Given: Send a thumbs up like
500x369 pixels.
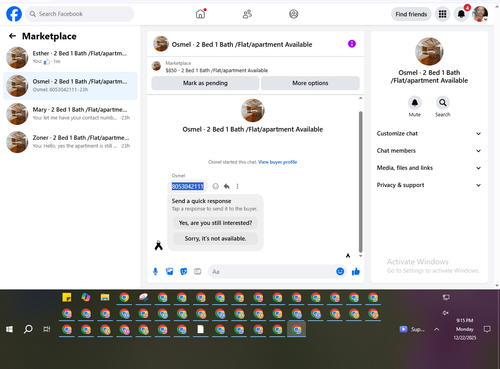Looking at the screenshot, I should tap(356, 272).
